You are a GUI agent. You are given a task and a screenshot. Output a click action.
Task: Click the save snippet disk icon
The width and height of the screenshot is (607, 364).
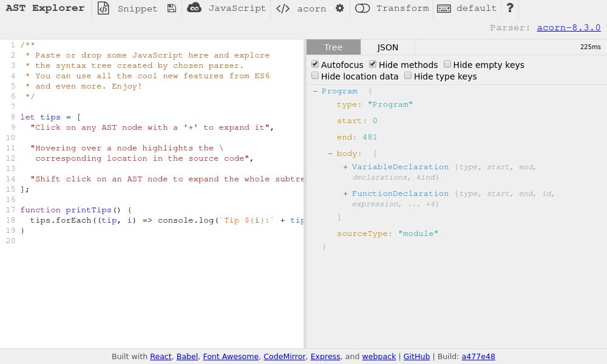click(x=171, y=8)
